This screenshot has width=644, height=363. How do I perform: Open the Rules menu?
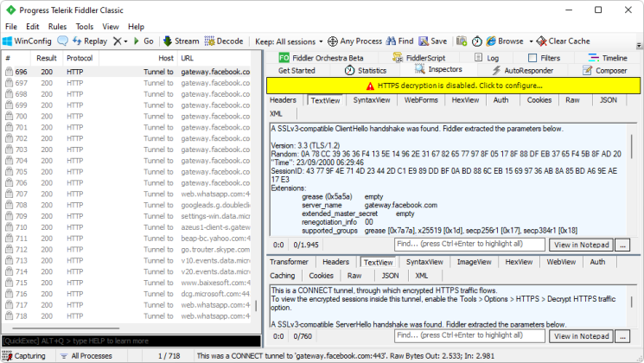57,26
